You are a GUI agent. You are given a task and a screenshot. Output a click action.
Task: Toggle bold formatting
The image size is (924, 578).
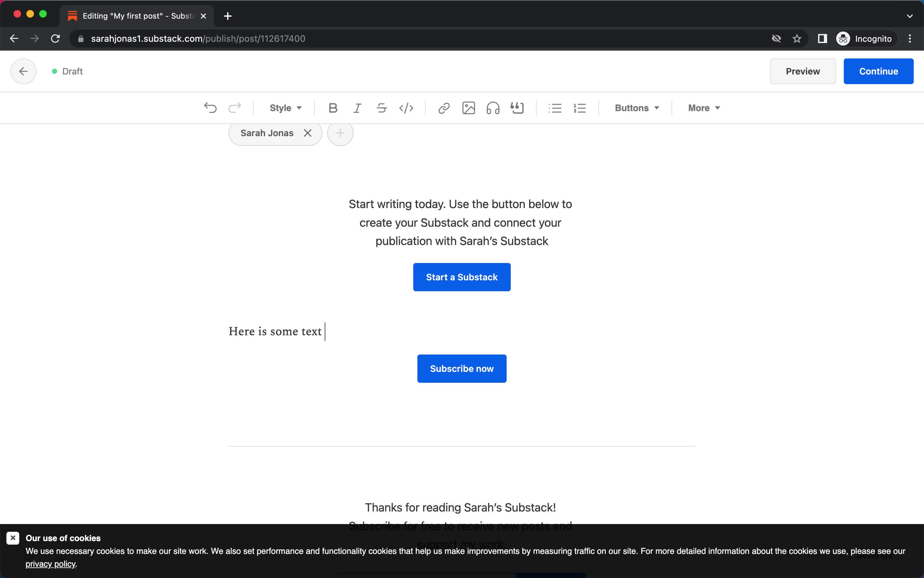point(333,108)
